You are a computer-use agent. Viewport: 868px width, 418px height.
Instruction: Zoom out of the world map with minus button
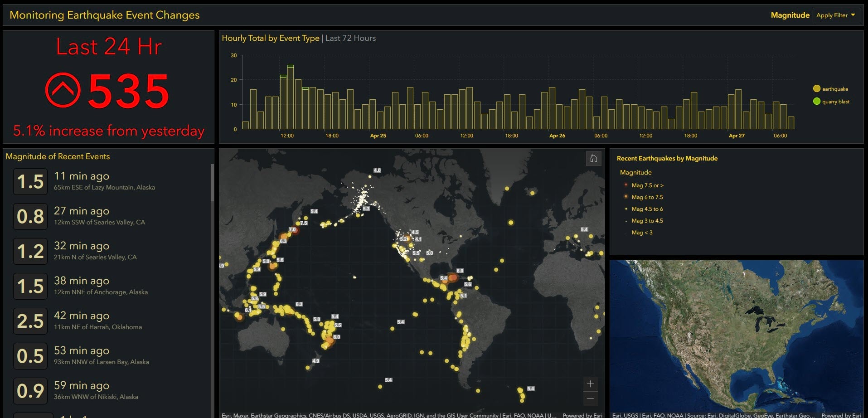click(591, 399)
